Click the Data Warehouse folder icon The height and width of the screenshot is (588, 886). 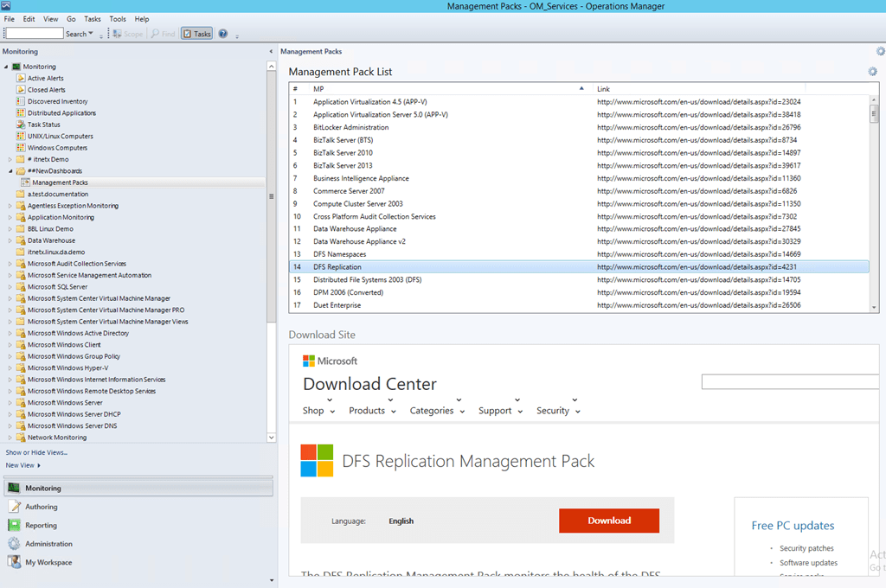21,240
